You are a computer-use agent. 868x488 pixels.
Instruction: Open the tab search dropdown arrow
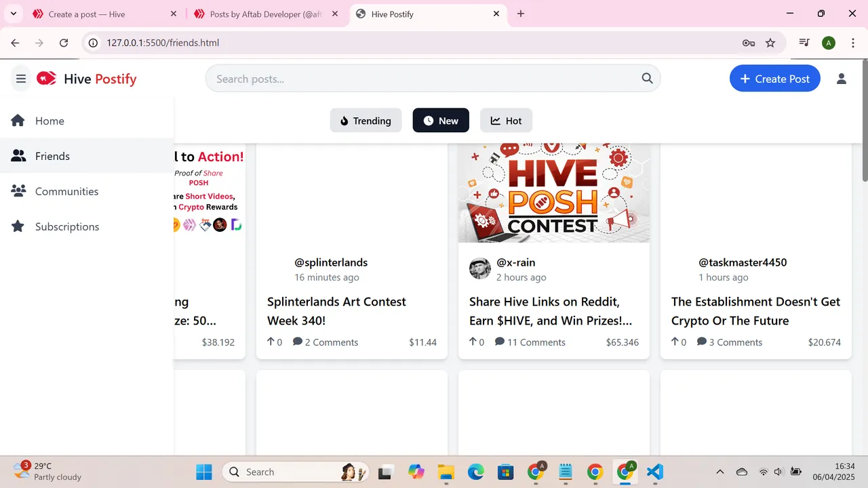(x=13, y=14)
